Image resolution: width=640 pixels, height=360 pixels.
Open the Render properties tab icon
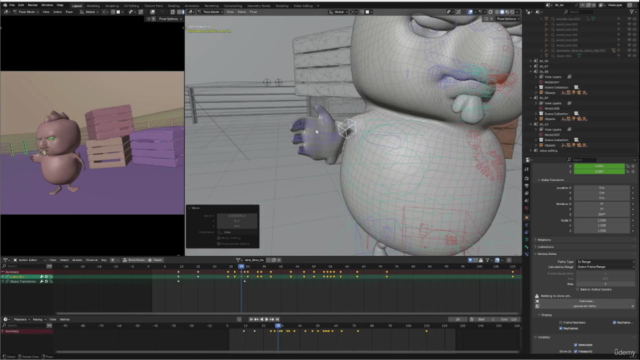tap(527, 178)
